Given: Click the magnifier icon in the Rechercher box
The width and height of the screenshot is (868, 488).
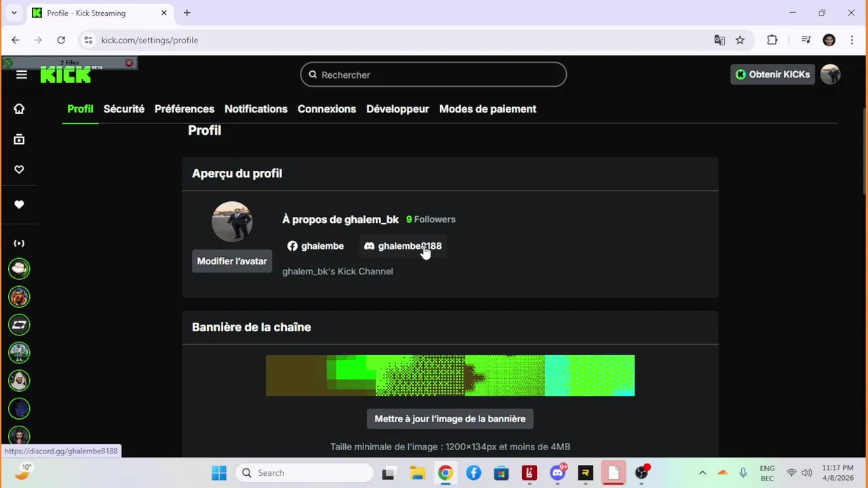Looking at the screenshot, I should pyautogui.click(x=313, y=75).
